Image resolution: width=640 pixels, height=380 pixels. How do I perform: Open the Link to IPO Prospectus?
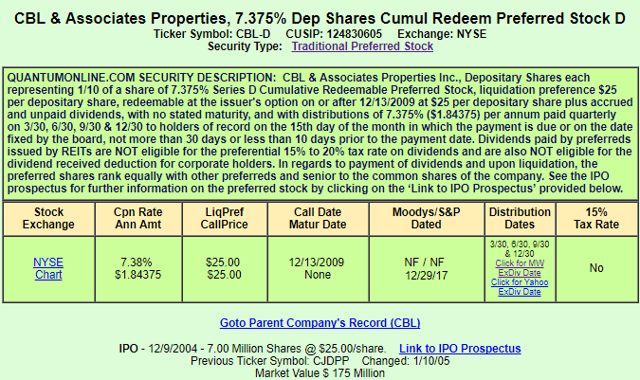click(460, 349)
